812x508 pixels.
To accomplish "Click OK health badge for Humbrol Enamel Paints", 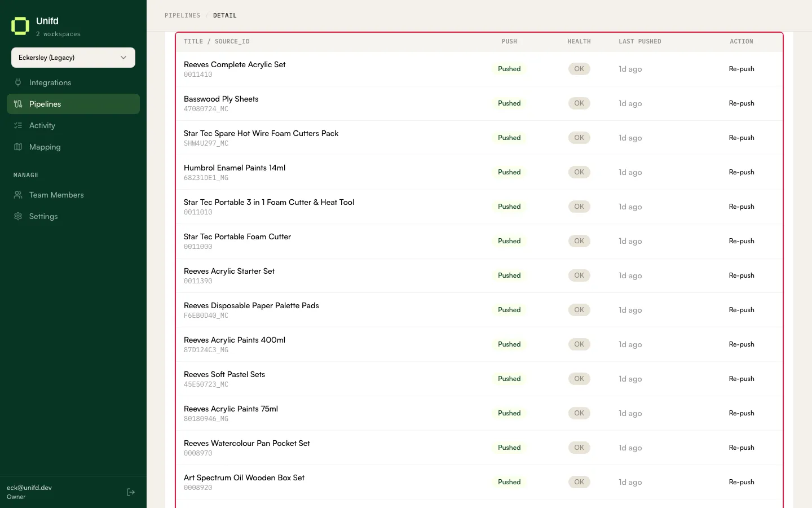I will pyautogui.click(x=579, y=172).
